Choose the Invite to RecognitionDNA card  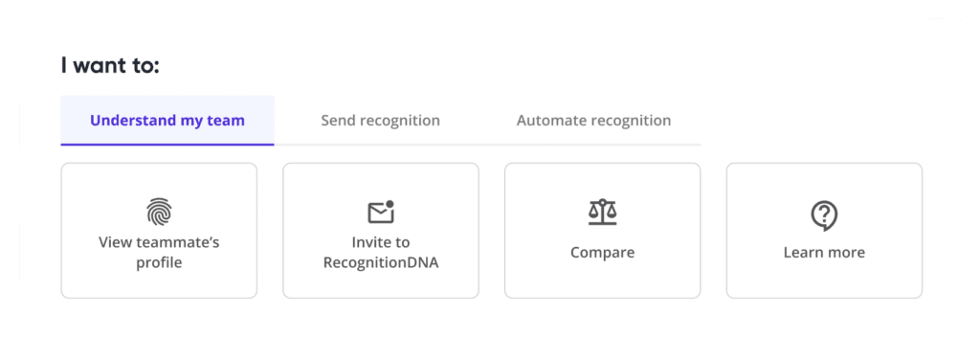pyautogui.click(x=381, y=231)
